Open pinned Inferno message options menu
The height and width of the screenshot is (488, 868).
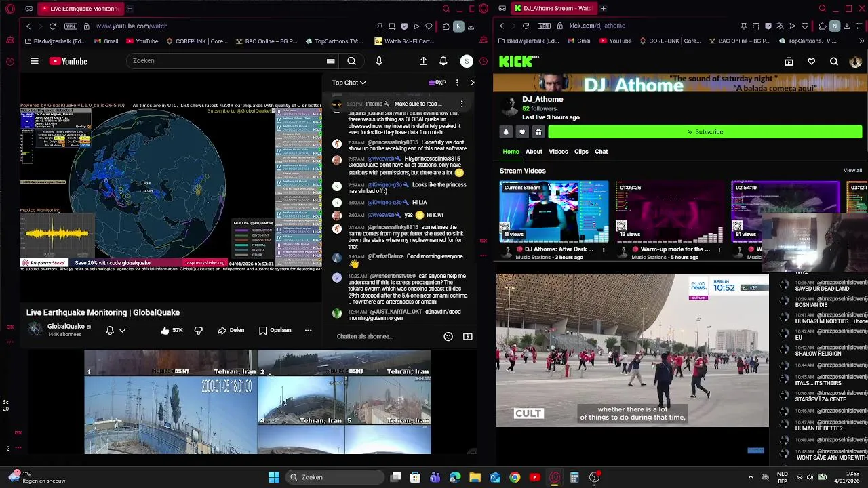462,104
